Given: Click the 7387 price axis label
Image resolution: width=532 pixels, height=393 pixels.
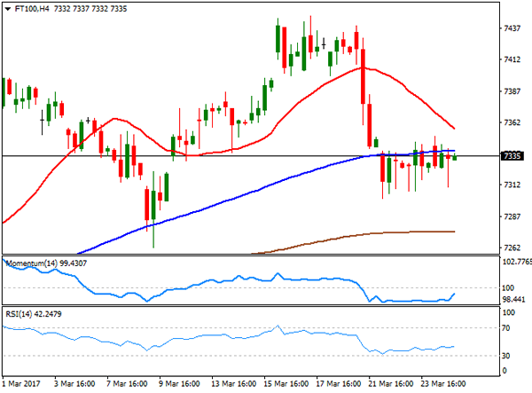Looking at the screenshot, I should tap(512, 91).
